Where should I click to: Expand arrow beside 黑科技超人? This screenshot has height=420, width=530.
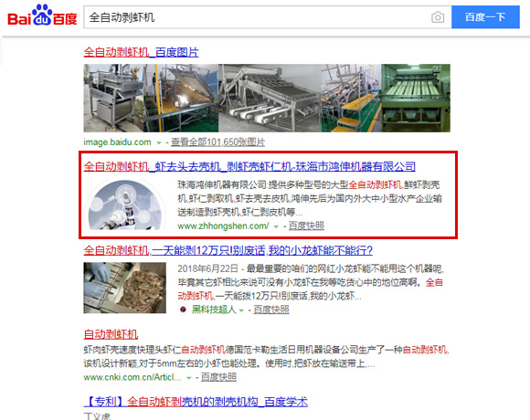point(241,310)
